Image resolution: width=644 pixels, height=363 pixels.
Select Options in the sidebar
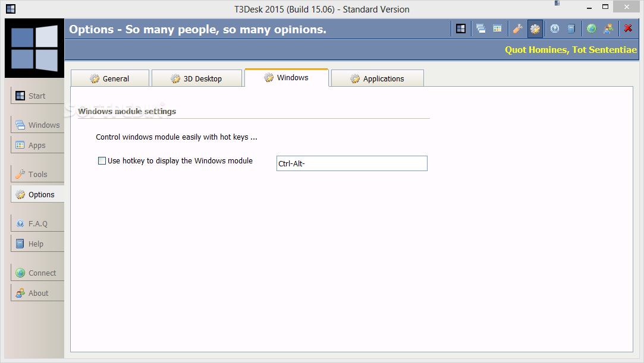point(37,194)
